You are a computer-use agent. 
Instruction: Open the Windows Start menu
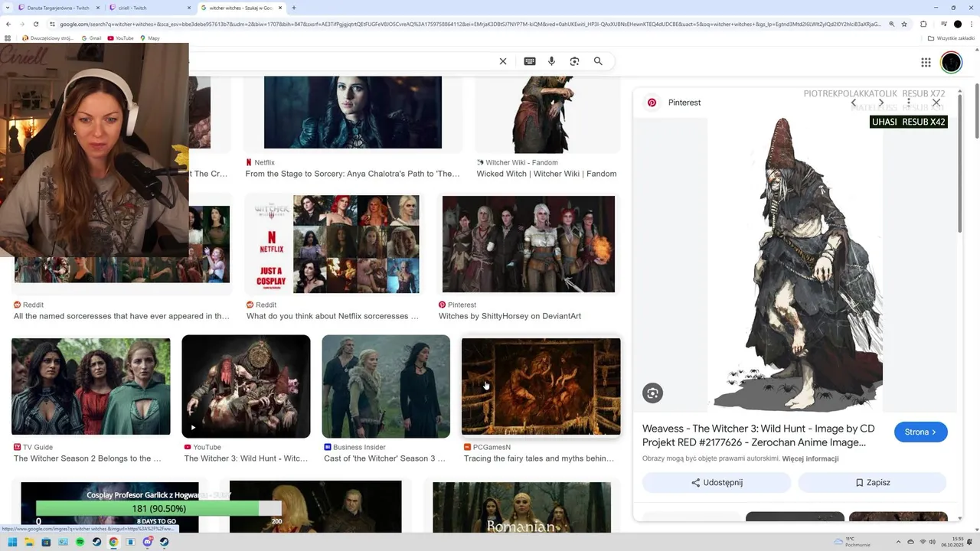pos(12,543)
